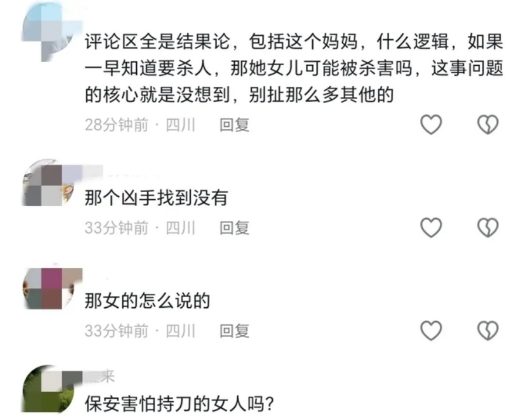Select the comment 保安害怕持刀的女人吗?
This screenshot has height=420, width=526.
(x=180, y=404)
